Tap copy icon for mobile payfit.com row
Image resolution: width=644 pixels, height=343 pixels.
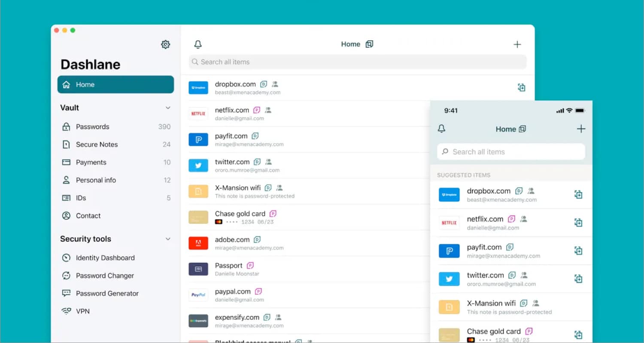click(578, 251)
